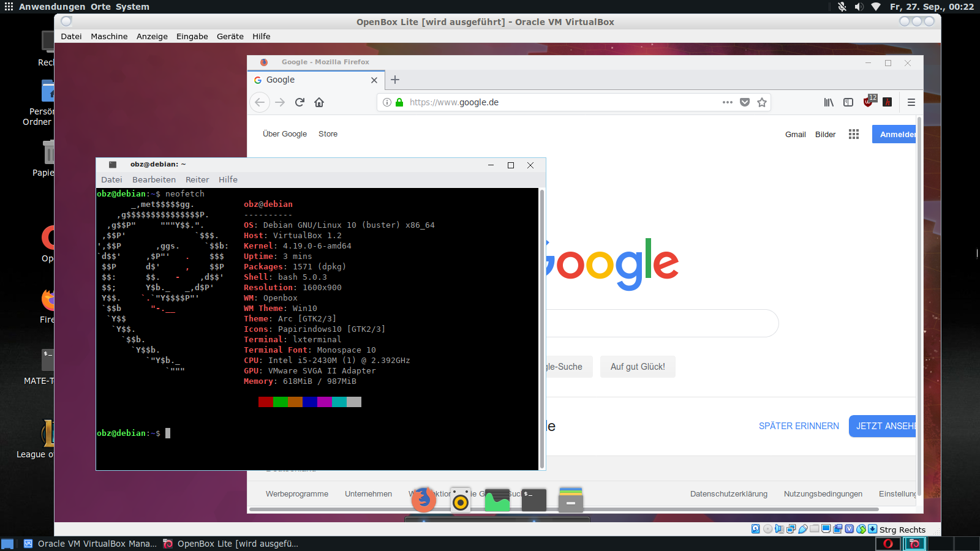This screenshot has height=551, width=980.
Task: Go back in Firefox navigation
Action: [x=260, y=102]
